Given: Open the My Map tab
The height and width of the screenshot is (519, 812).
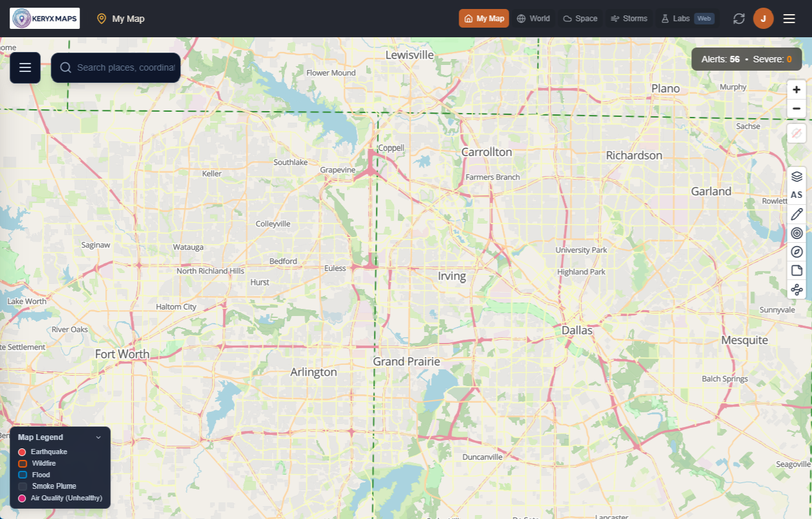Looking at the screenshot, I should click(x=484, y=19).
